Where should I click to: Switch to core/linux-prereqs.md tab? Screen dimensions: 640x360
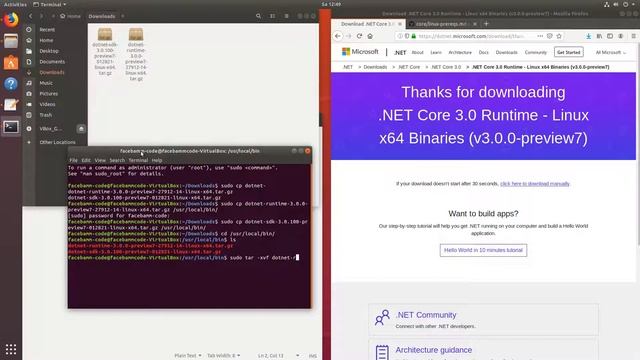pyautogui.click(x=441, y=24)
